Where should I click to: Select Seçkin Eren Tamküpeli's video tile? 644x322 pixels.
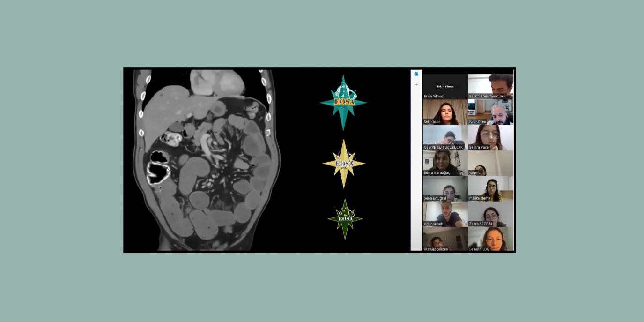point(490,86)
